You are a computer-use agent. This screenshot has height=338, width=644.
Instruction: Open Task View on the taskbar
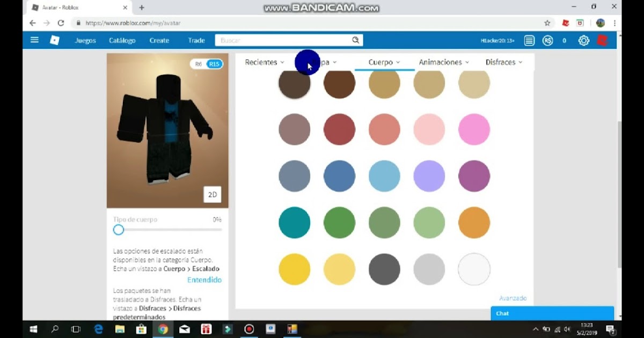coord(76,329)
